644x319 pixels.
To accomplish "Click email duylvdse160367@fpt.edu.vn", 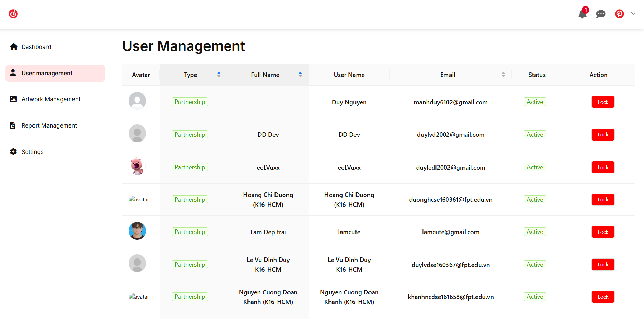I will click(451, 265).
